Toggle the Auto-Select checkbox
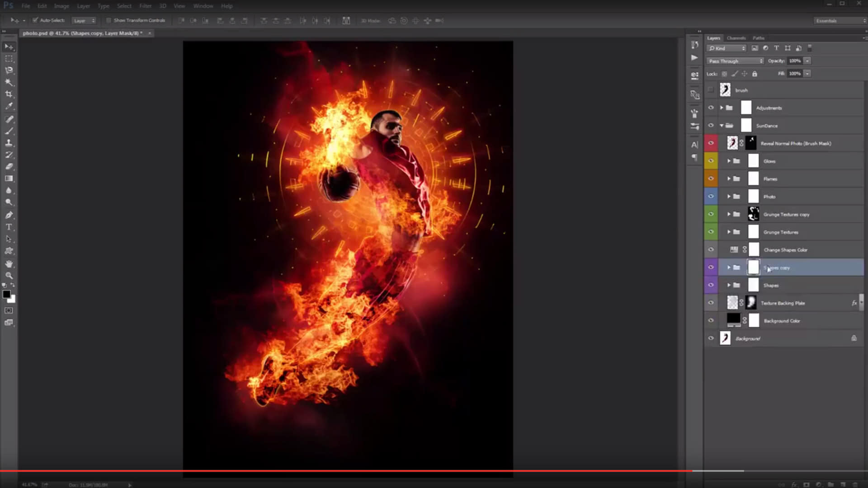The image size is (868, 488). point(35,20)
